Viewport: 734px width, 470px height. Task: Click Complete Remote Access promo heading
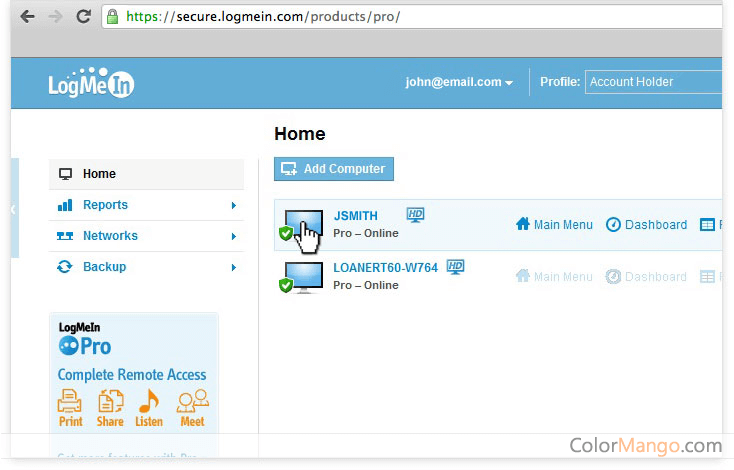[132, 375]
